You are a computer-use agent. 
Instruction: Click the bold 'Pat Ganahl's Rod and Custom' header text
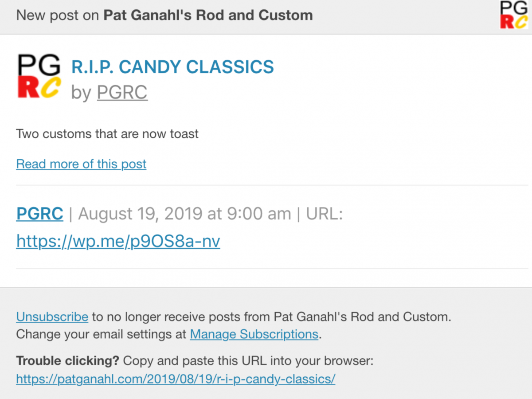(208, 15)
